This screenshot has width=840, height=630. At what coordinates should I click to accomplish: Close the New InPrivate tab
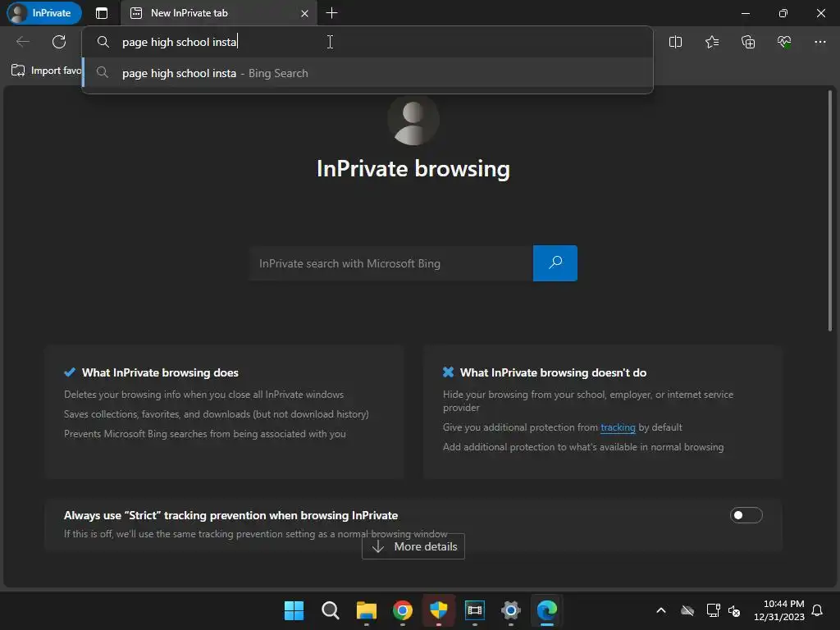coord(304,13)
